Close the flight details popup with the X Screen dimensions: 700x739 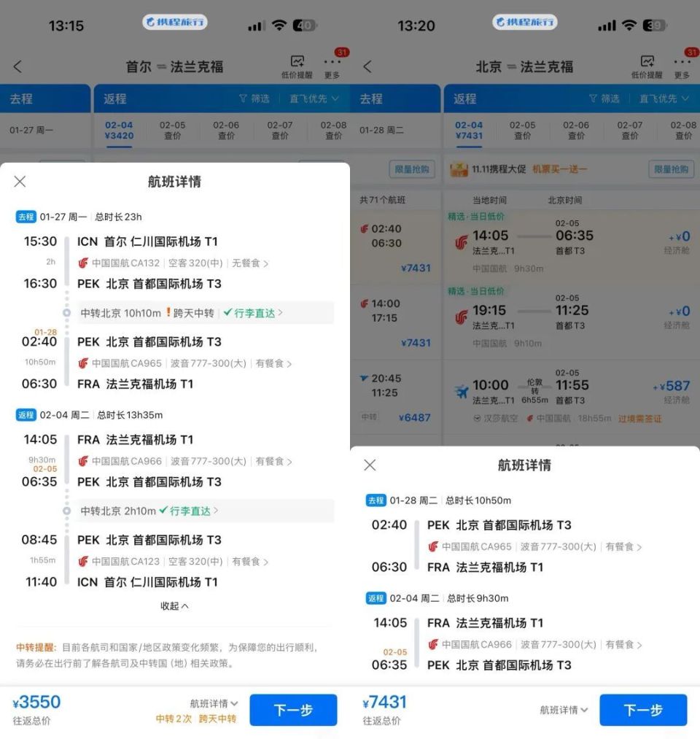(x=20, y=182)
